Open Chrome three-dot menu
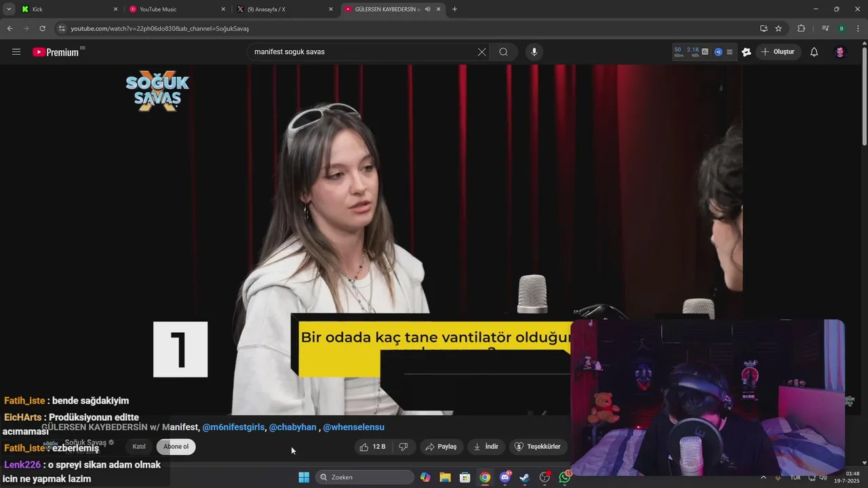Viewport: 868px width, 488px height. click(858, 28)
